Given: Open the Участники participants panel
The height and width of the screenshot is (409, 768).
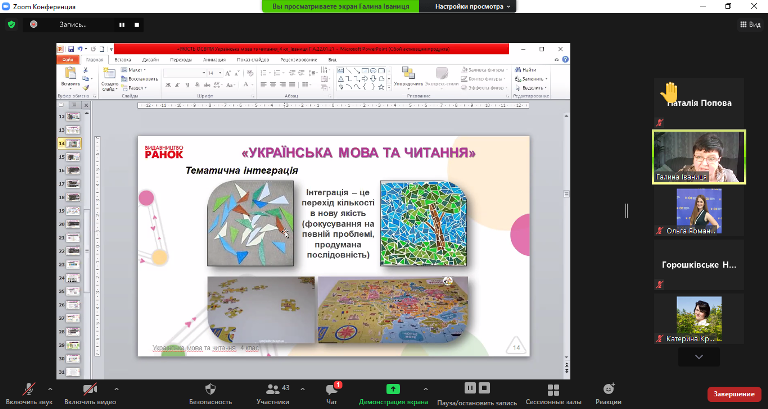Looking at the screenshot, I should pyautogui.click(x=273, y=393).
